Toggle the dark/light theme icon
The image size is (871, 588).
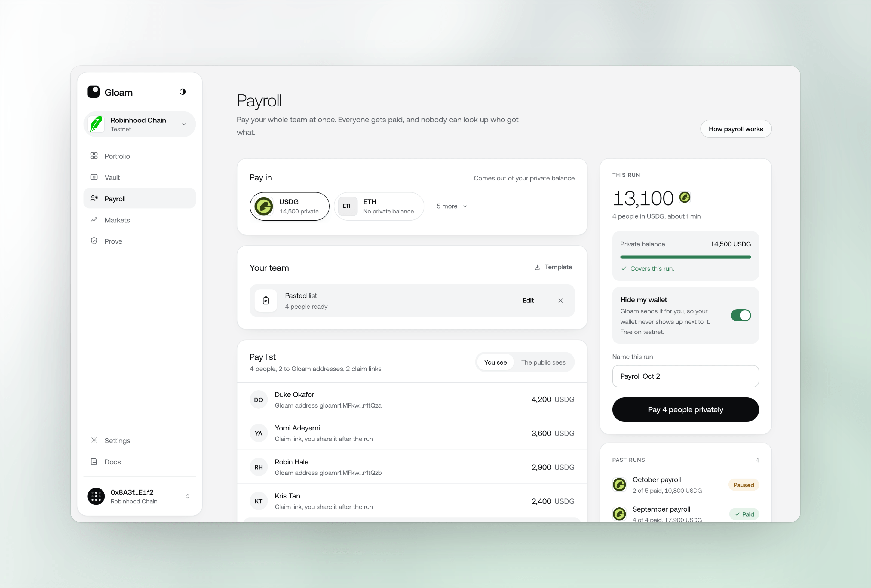[x=183, y=92]
